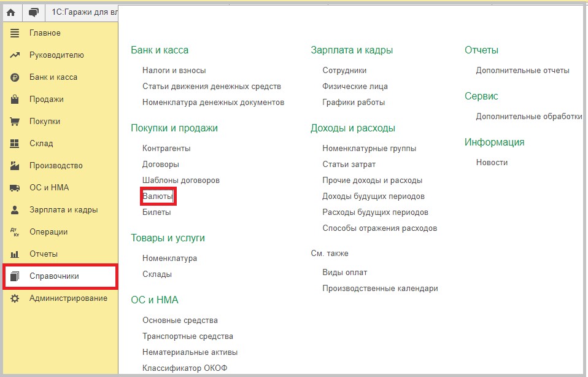Open Банк и касса in the sidebar

pyautogui.click(x=53, y=77)
